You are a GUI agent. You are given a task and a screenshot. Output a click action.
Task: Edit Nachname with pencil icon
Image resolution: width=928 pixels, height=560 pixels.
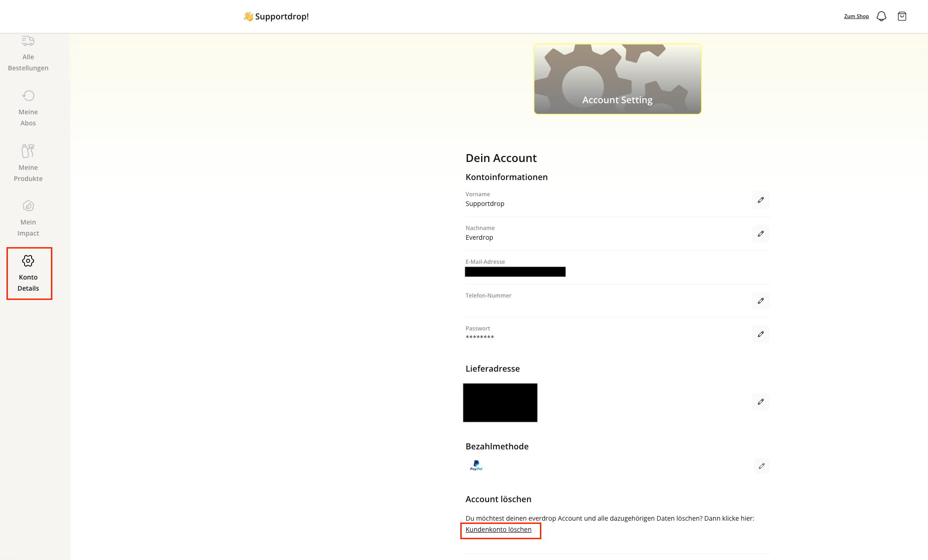coord(761,234)
